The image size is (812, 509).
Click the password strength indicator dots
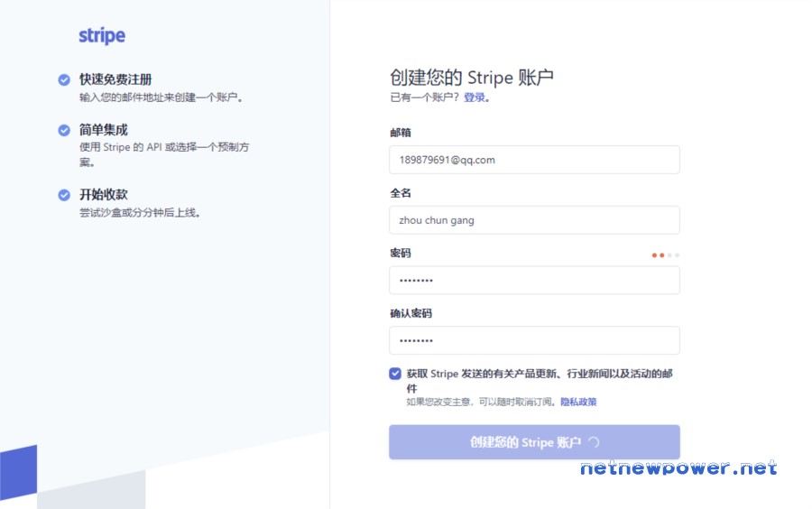click(666, 255)
